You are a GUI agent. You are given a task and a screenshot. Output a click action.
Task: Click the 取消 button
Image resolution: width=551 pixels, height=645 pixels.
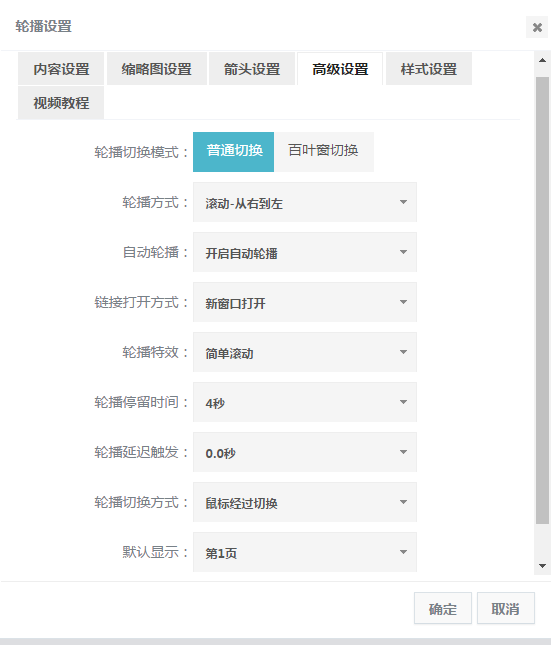[506, 608]
